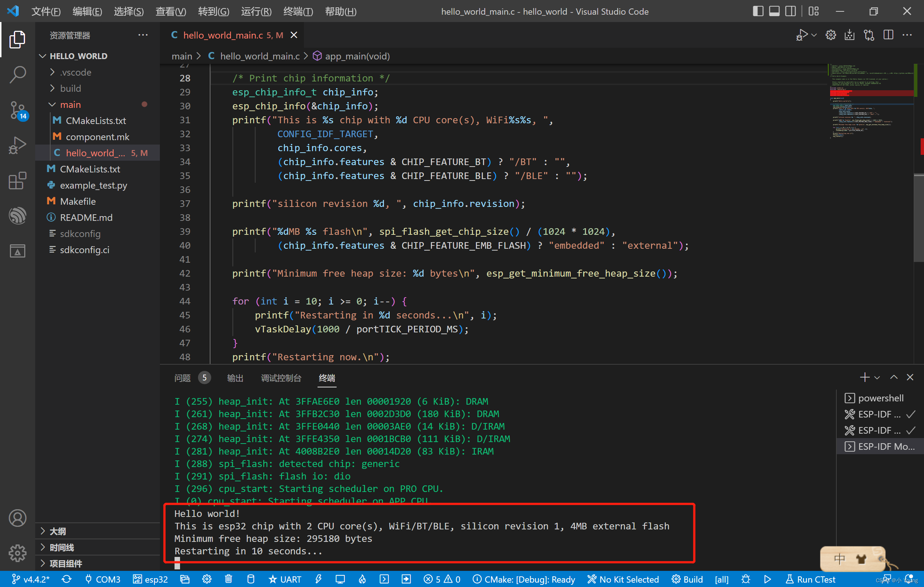The image size is (924, 587).
Task: Switch to the 调试控制台 panel tab
Action: [281, 378]
